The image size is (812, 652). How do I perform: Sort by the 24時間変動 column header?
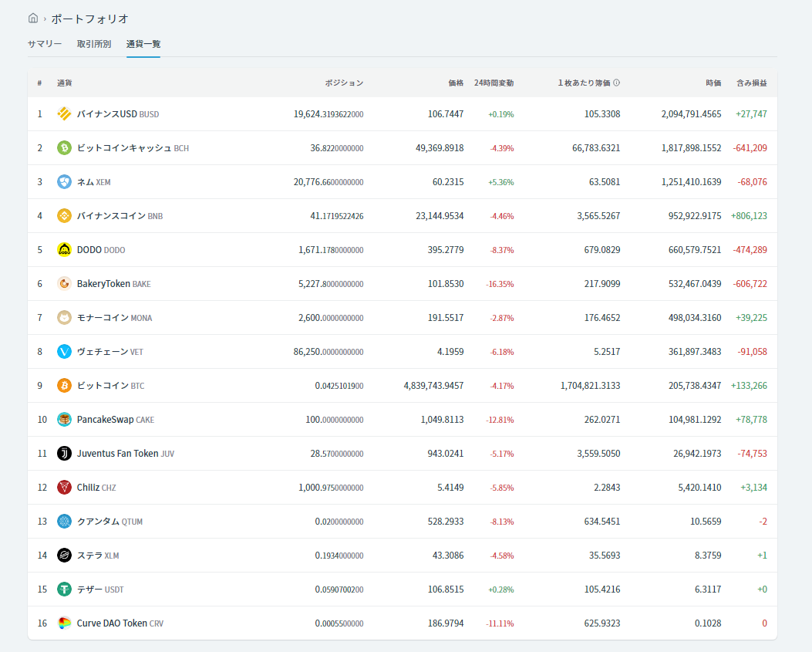pos(494,83)
